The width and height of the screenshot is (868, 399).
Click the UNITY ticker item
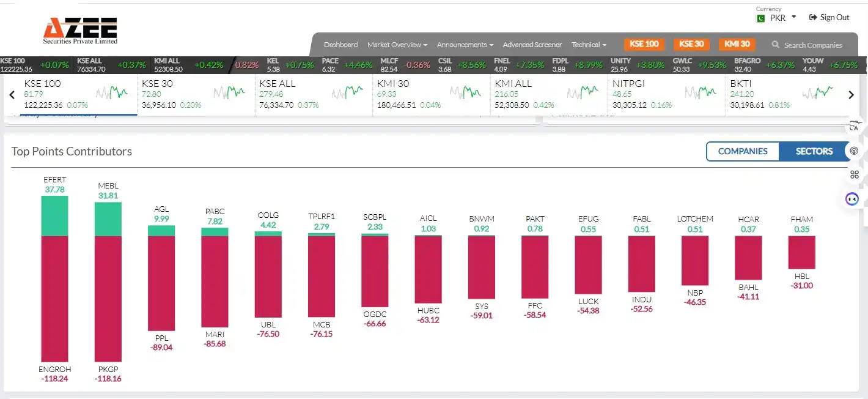(638, 65)
